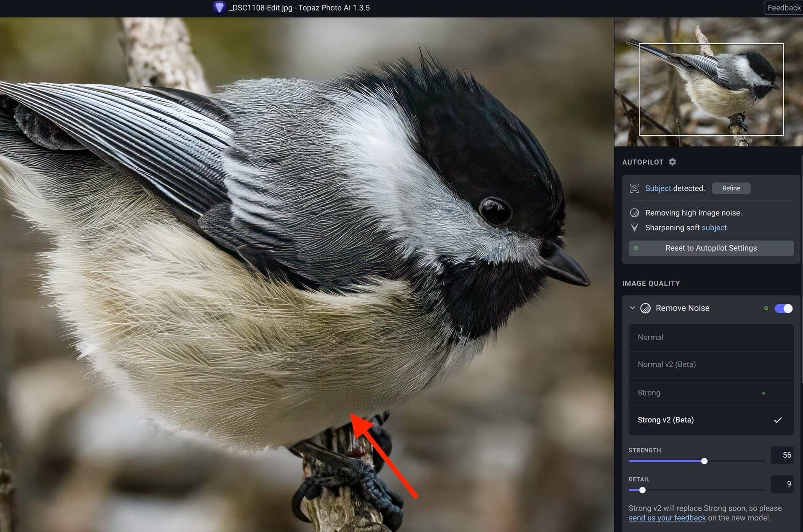Click the navigator thumbnail preview

pyautogui.click(x=708, y=82)
